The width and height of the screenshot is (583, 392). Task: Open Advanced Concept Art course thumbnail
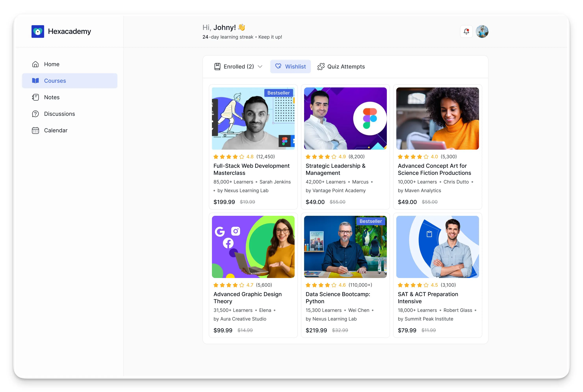437,119
